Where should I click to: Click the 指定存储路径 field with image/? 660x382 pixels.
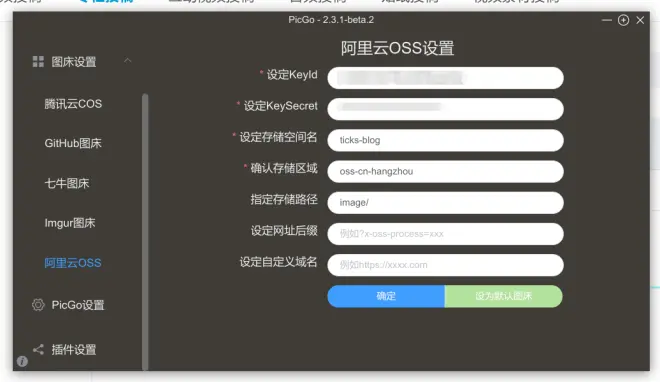(445, 202)
